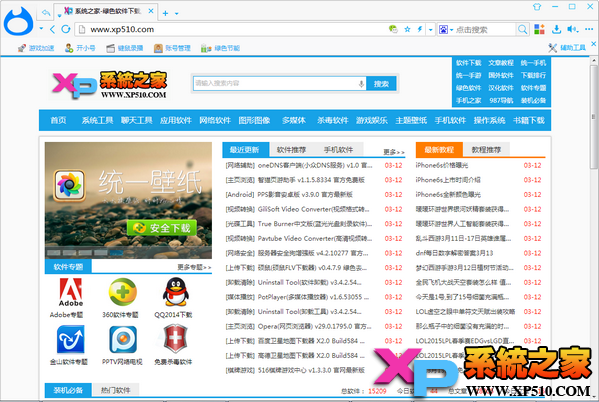Open the three-dot more menu
Screen dimensions: 599x402
[589, 29]
